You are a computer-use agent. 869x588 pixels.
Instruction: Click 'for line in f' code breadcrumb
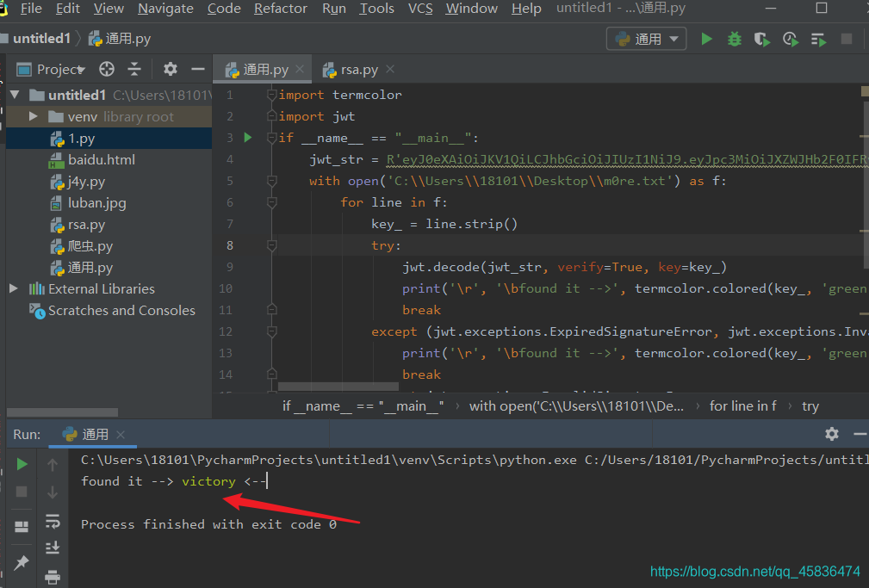click(x=742, y=406)
